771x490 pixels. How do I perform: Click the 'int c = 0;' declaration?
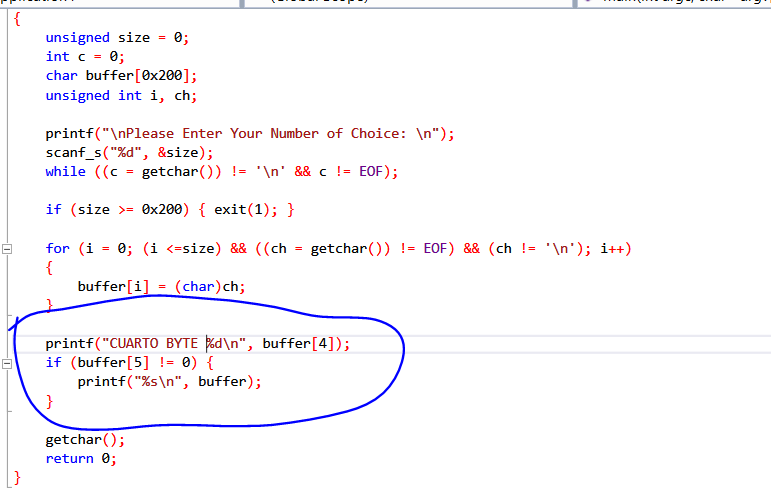tap(84, 57)
